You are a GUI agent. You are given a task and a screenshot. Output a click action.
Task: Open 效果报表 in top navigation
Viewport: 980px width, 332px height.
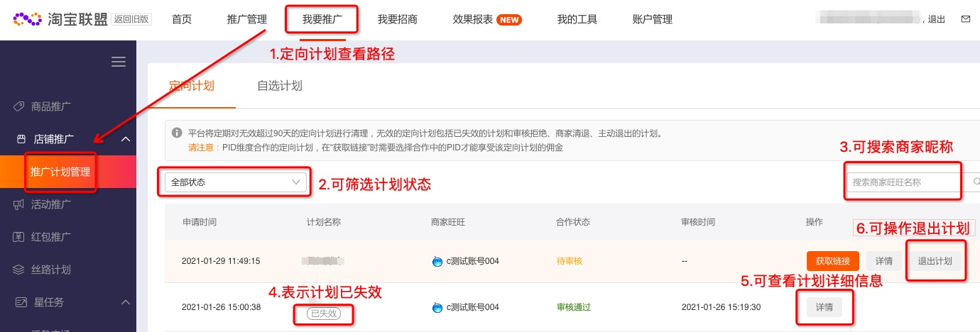coord(473,20)
